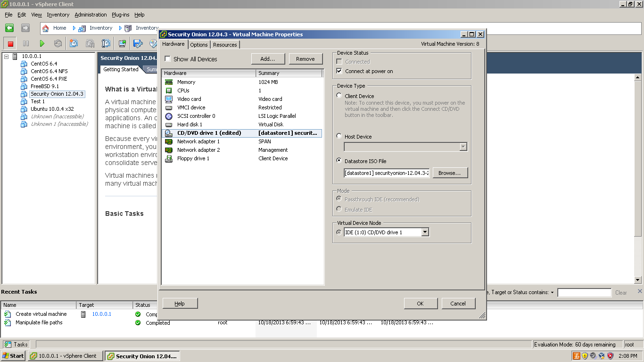This screenshot has width=644, height=362.
Task: Open the Snapshot Manager from the toolbar
Action: pos(106,43)
